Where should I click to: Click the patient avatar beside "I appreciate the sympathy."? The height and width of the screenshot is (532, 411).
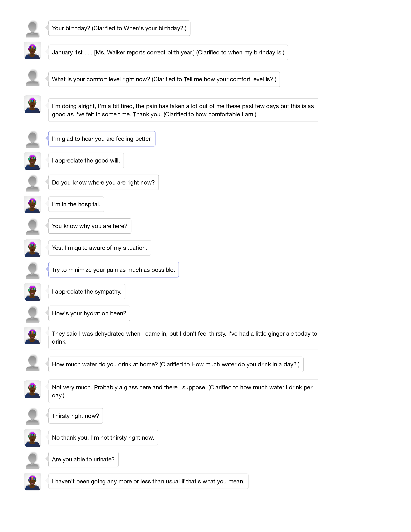32,292
